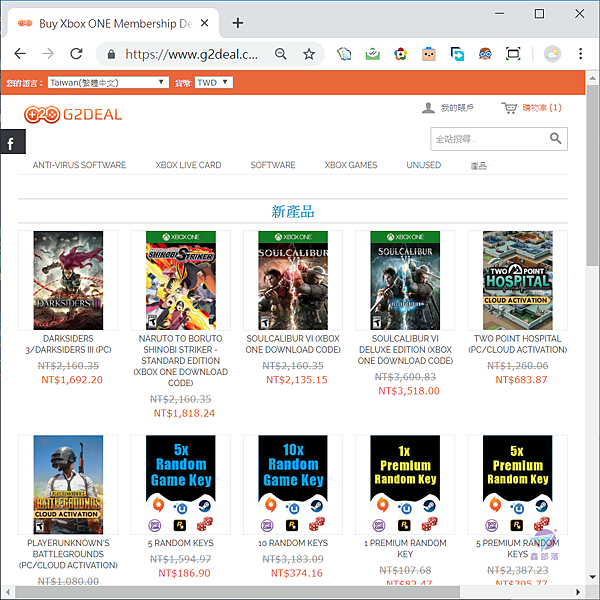Click the box-face extension icon
This screenshot has height=600, width=600.
(429, 54)
